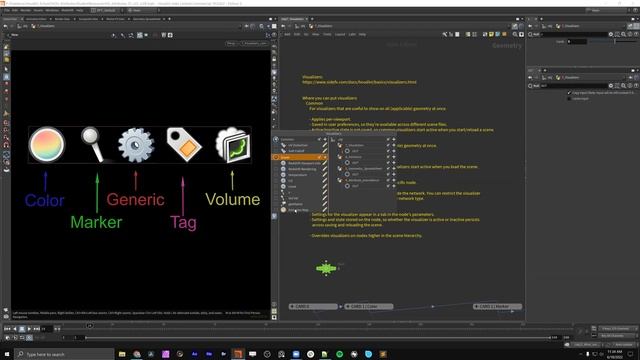The width and height of the screenshot is (640, 360).
Task: Click the wrench icon in network editor toolbar
Action: (444, 34)
